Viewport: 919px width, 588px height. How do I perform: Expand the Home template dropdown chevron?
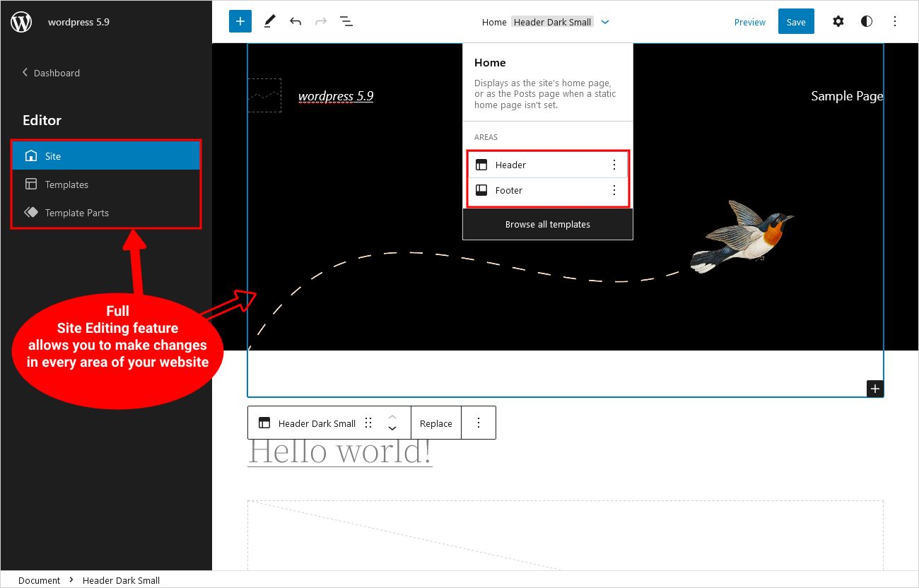click(605, 22)
